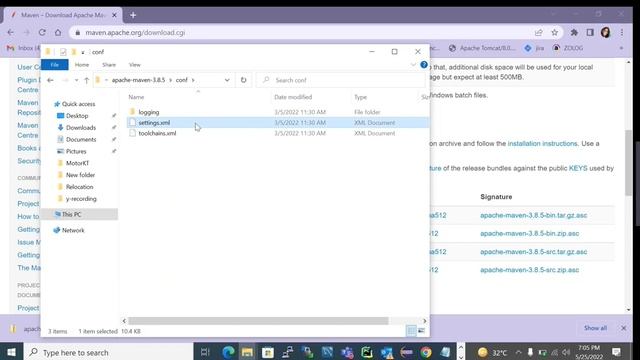This screenshot has width=640, height=360.
Task: Open apache-maven-3.8.5-src.zip.asc signature link
Action: [x=529, y=270]
